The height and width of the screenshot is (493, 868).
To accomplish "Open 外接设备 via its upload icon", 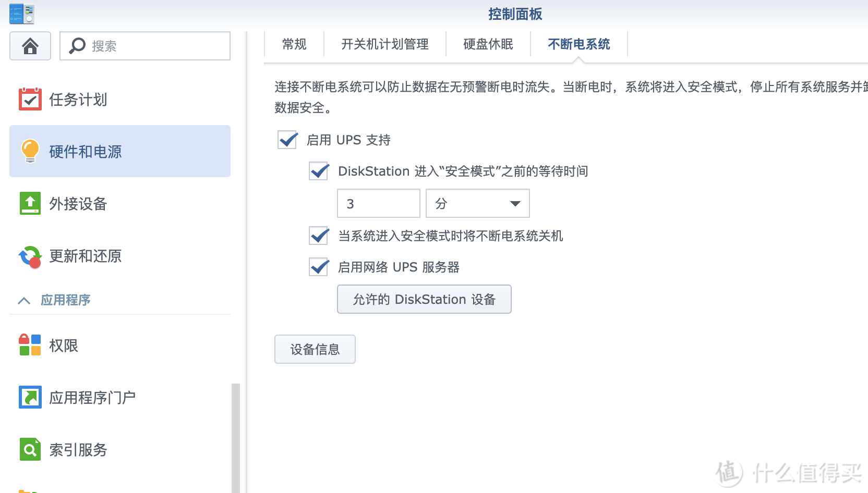I will point(30,203).
